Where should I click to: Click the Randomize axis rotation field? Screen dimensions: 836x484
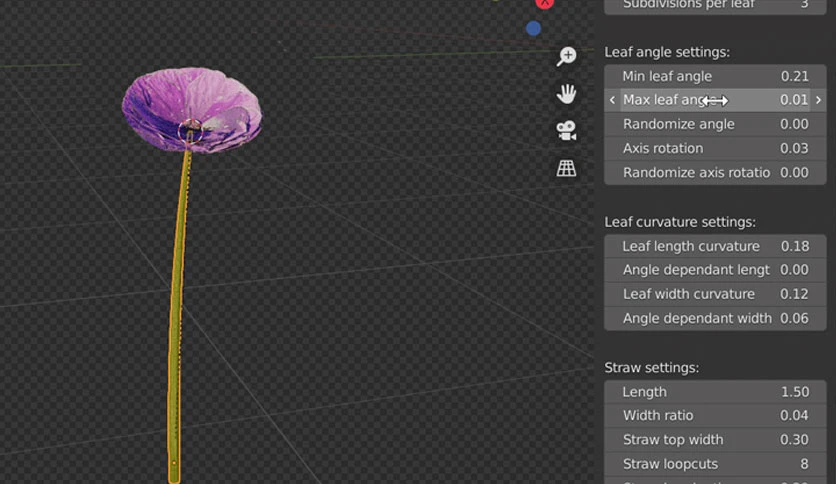(715, 173)
